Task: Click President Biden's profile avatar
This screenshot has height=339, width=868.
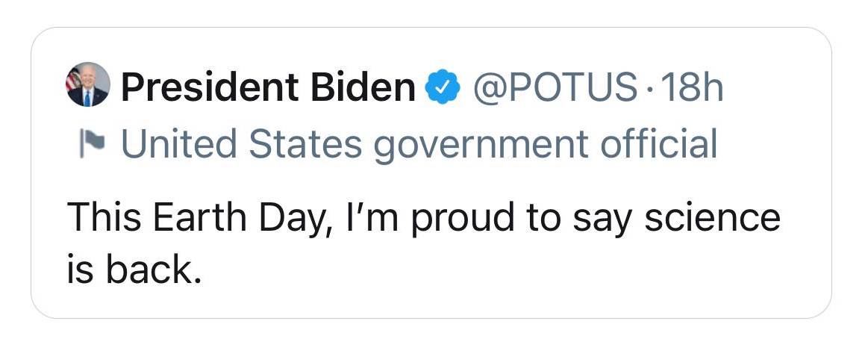Action: point(87,84)
